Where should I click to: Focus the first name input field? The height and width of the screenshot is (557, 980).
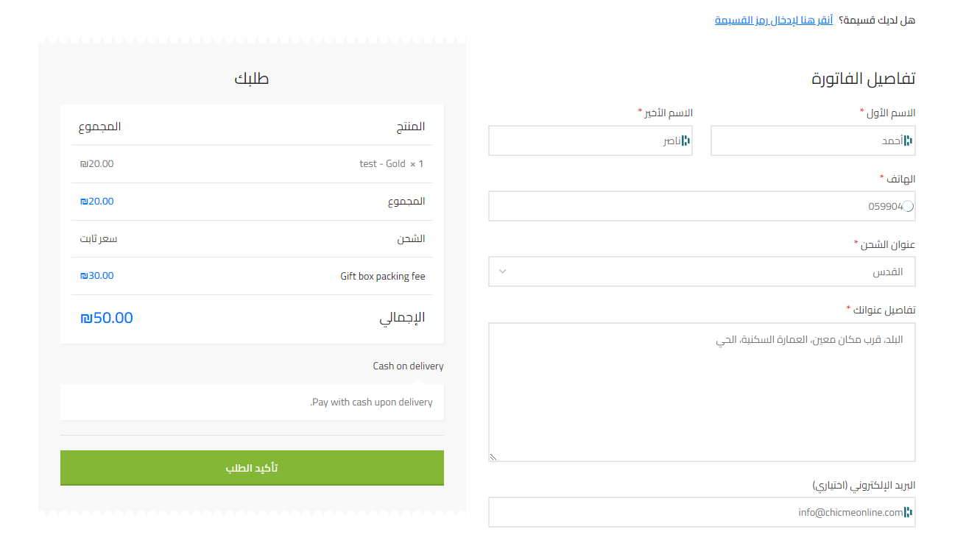(813, 141)
